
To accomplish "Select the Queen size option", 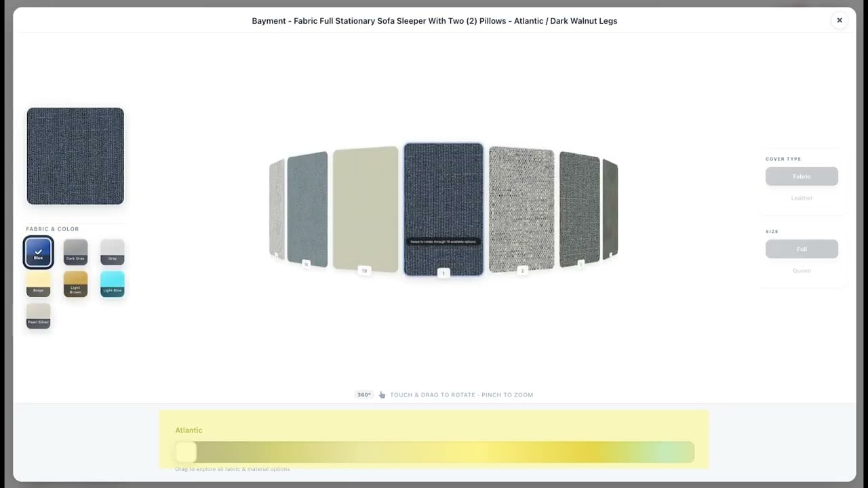I will 802,270.
